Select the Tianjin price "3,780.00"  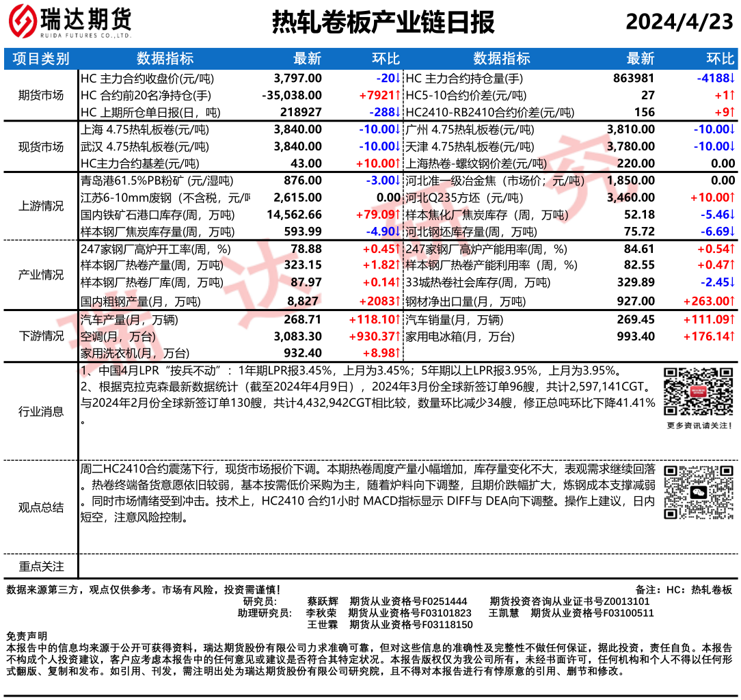point(631,147)
